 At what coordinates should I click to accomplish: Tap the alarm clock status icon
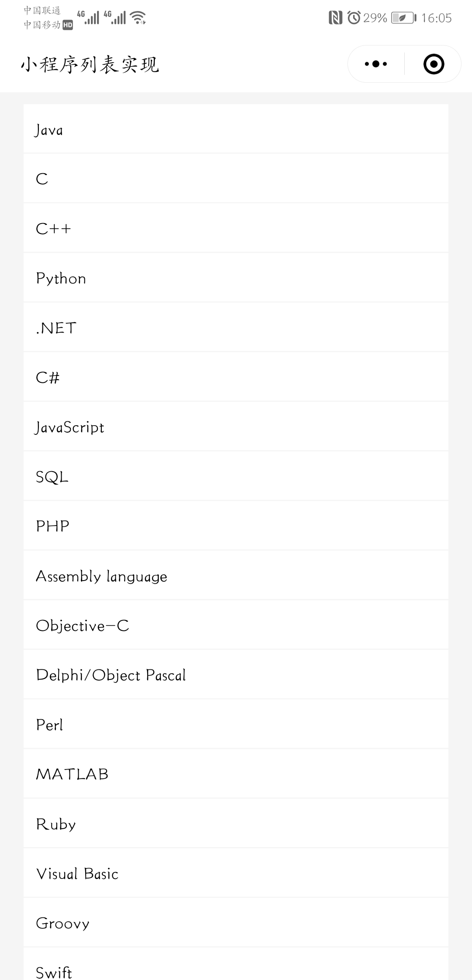click(354, 17)
